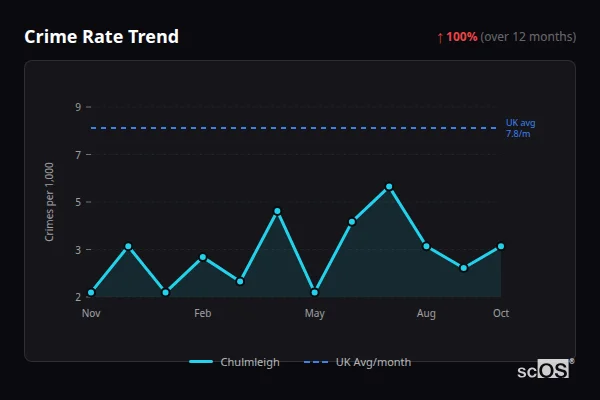
Task: Click the Feb data point on the line
Action: tap(203, 257)
